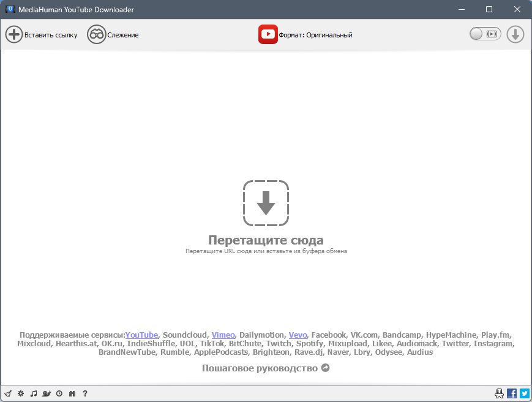The image size is (532, 402).
Task: Open the Twitter page icon
Action: [x=525, y=393]
